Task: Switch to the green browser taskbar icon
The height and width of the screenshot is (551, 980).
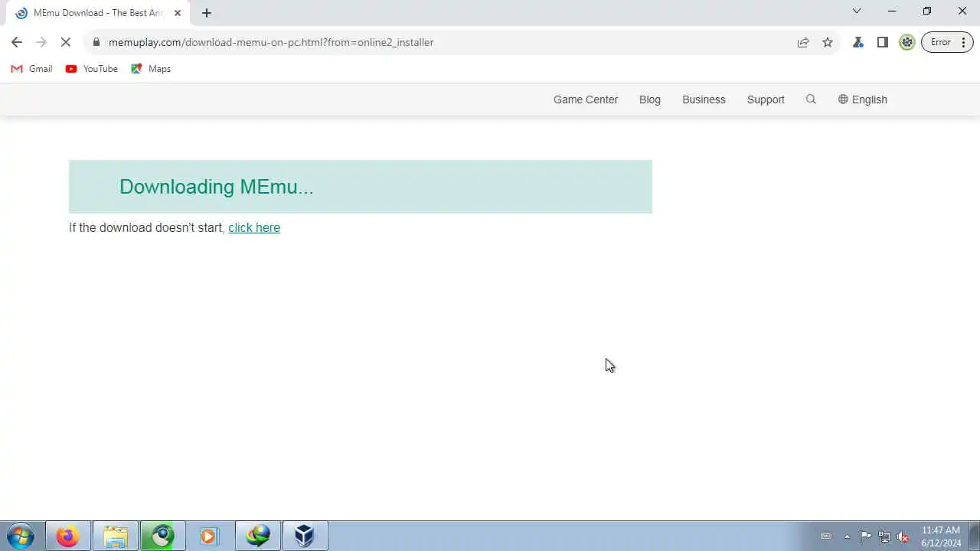Action: pos(162,536)
